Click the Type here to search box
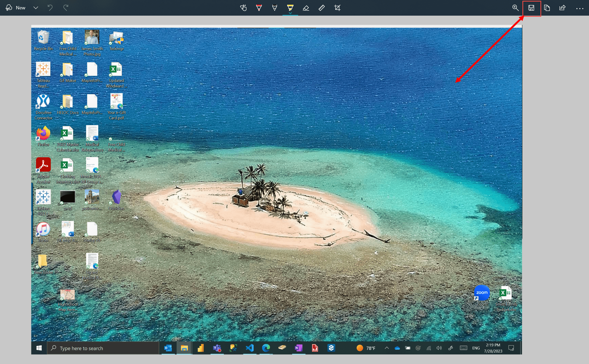Viewport: 589px width, 364px height. pos(103,348)
